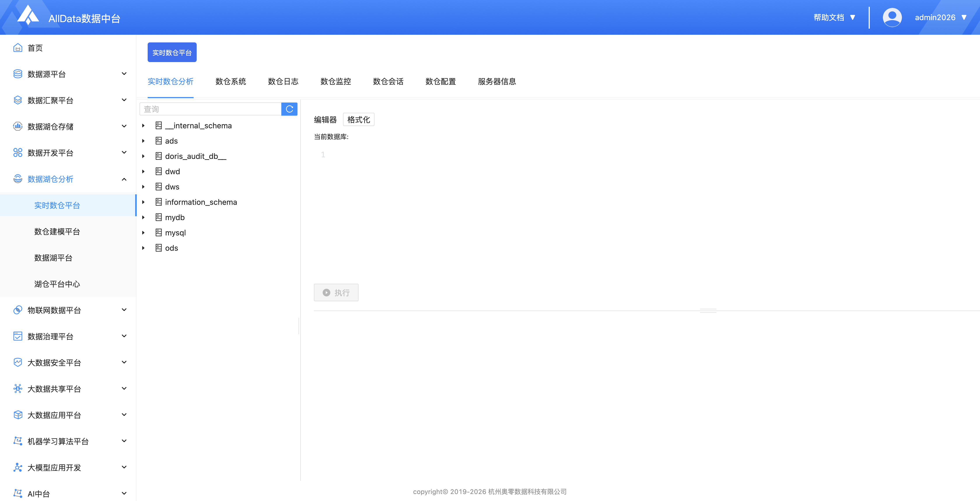The height and width of the screenshot is (501, 980).
Task: Click the 执行 execute button
Action: pos(336,292)
